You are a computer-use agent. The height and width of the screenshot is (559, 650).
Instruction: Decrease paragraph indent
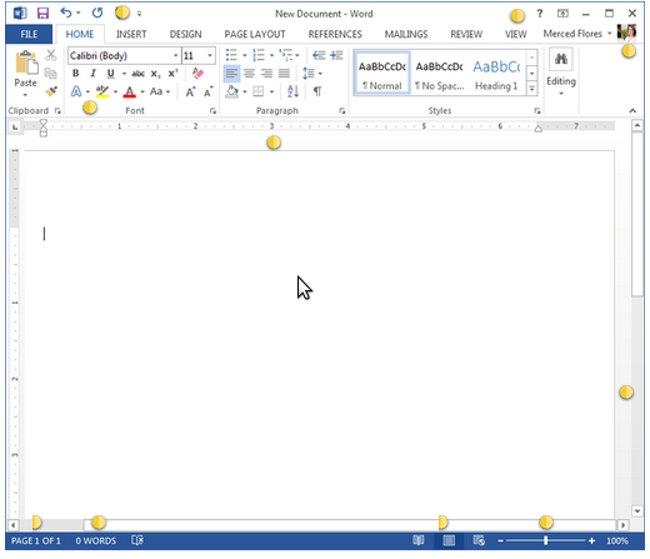pos(319,55)
